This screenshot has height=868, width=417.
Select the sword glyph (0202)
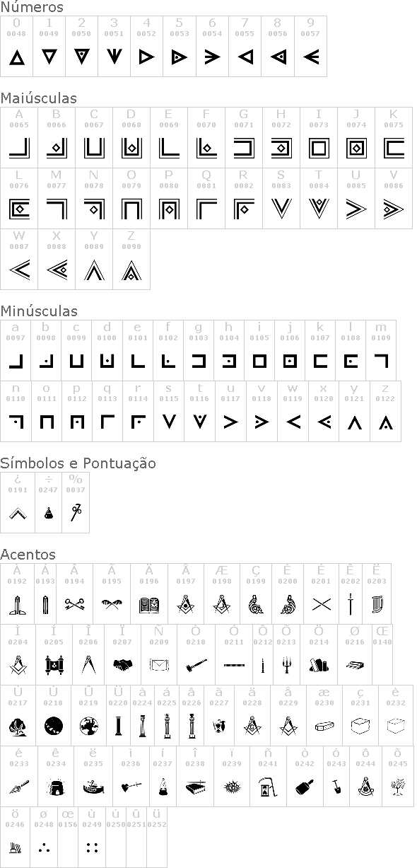coord(351,605)
